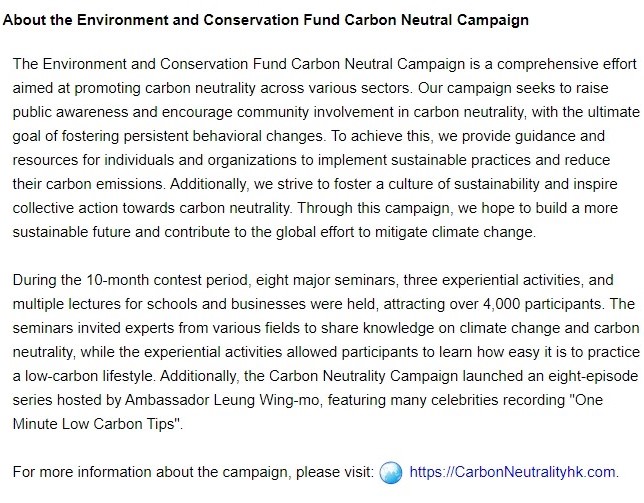Click the text 'For more information about the campaign'
Image resolution: width=644 pixels, height=503 pixels.
point(151,473)
